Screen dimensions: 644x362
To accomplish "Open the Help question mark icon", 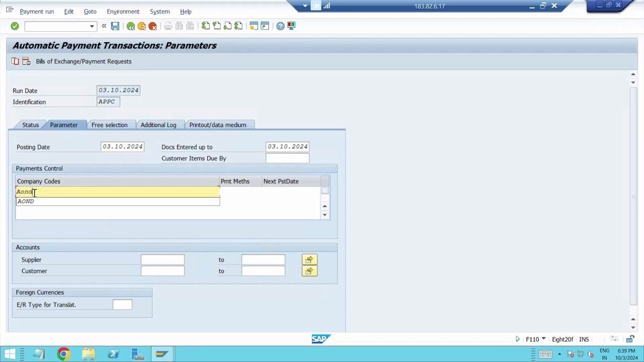I will coord(280,26).
